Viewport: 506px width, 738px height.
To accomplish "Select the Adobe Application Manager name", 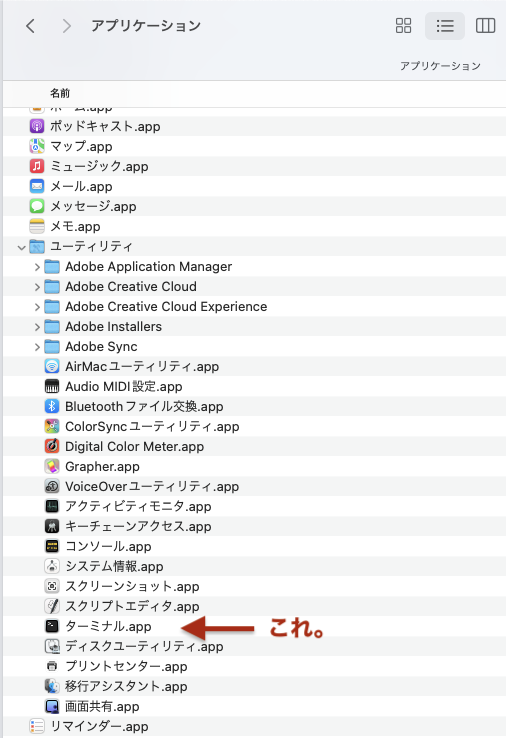I will [148, 266].
